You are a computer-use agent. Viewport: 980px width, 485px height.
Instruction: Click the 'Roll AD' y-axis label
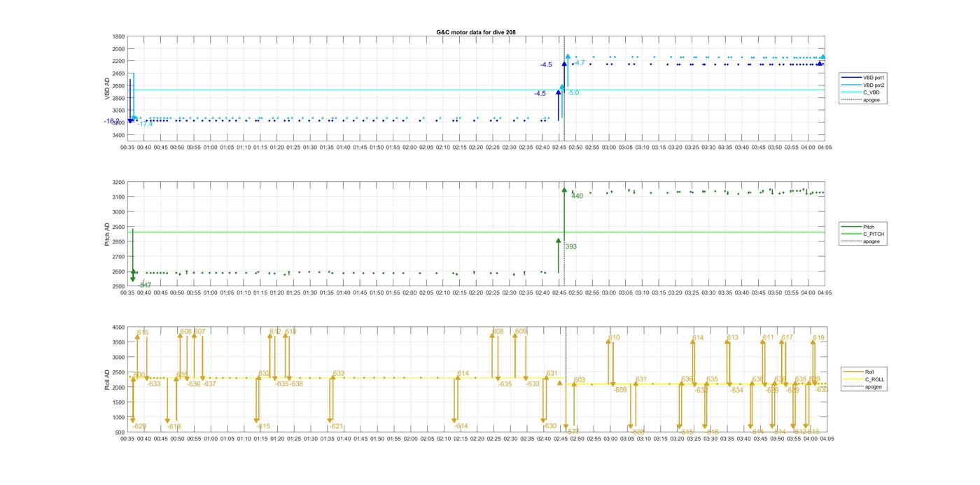tap(108, 380)
